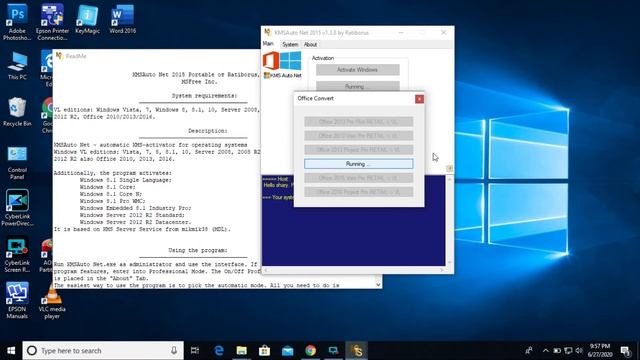Viewport: 640px width, 360px height.
Task: Click the Windows Server 2012 R2 Datacenter line
Action: [x=135, y=222]
